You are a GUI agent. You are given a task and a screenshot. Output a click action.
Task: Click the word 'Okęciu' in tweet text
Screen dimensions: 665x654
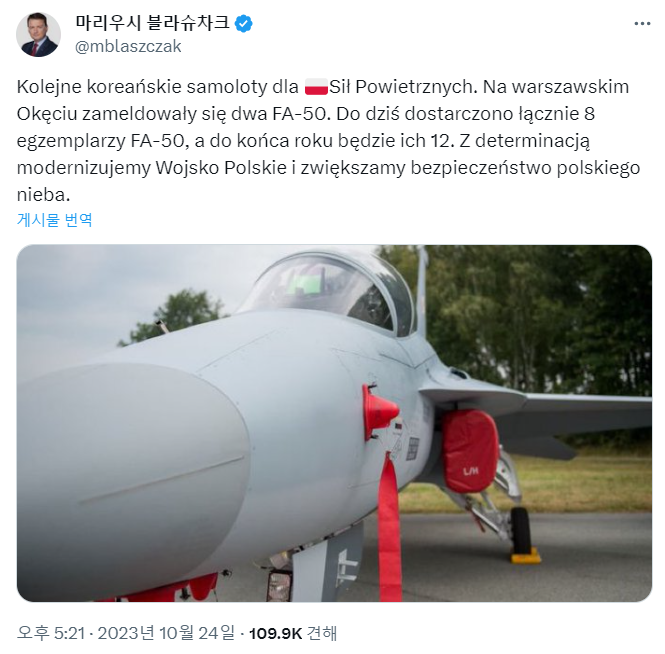click(x=47, y=114)
